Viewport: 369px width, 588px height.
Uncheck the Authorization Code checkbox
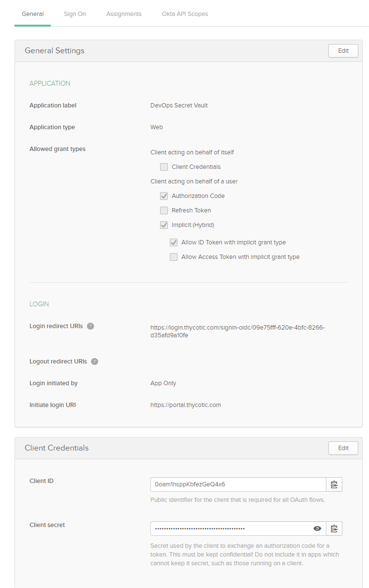[x=164, y=196]
